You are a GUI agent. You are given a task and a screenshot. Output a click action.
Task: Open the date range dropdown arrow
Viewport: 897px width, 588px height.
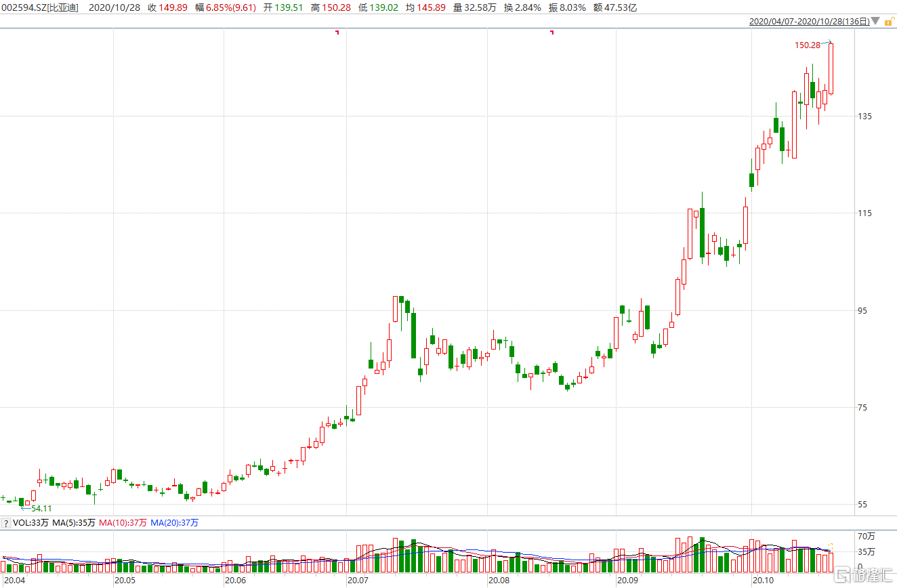(x=876, y=22)
